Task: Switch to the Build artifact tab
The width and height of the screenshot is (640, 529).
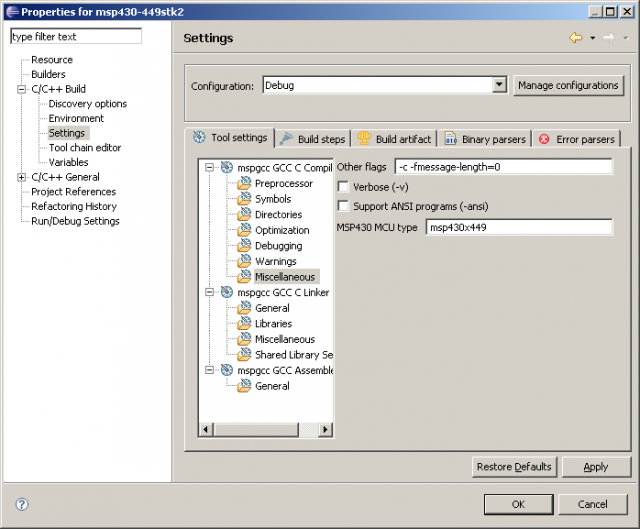Action: pyautogui.click(x=394, y=139)
